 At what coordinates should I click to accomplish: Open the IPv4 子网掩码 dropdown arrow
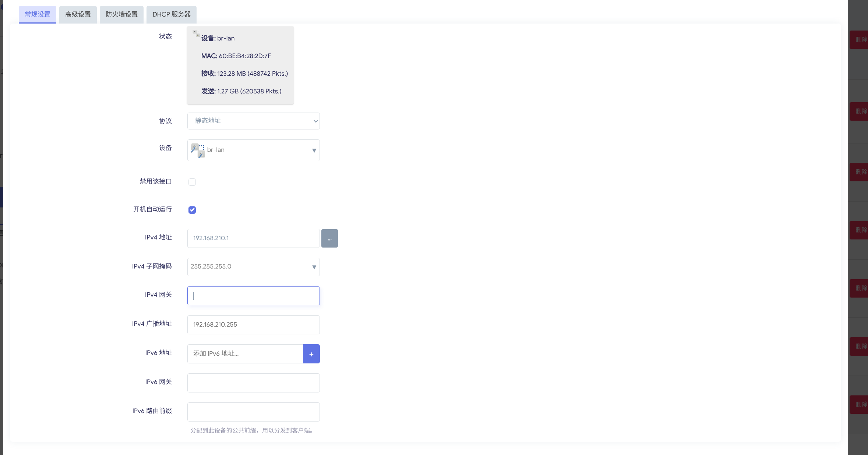[314, 267]
